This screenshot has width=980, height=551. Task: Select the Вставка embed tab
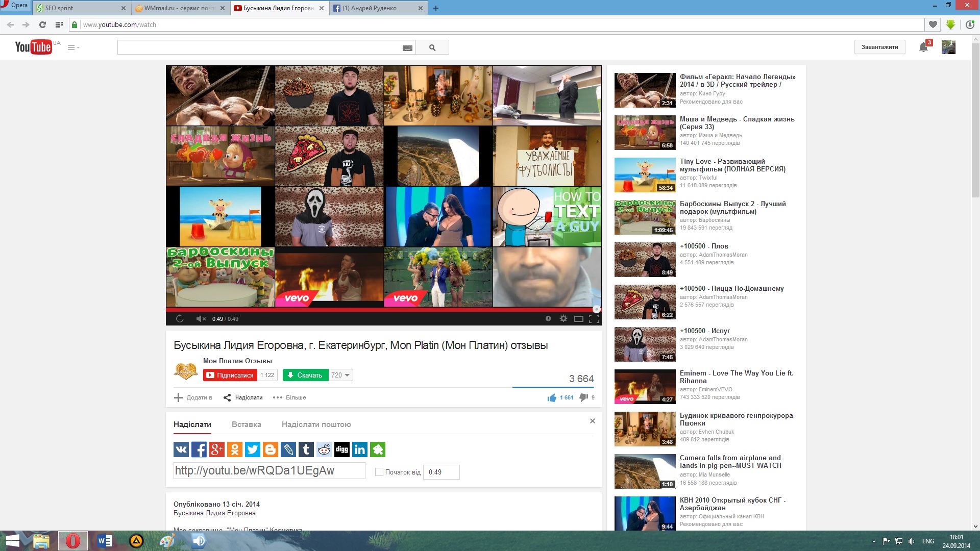coord(246,424)
